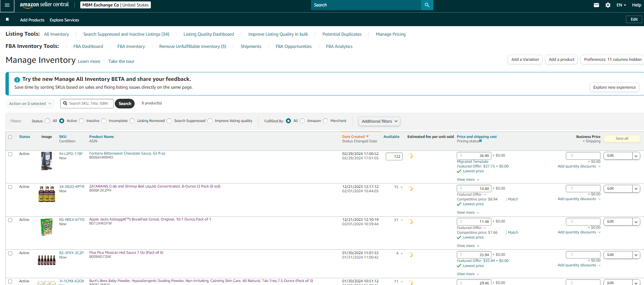Select checkbox for Fontana Chocolate Sauce row
The width and height of the screenshot is (644, 285).
coord(10,154)
